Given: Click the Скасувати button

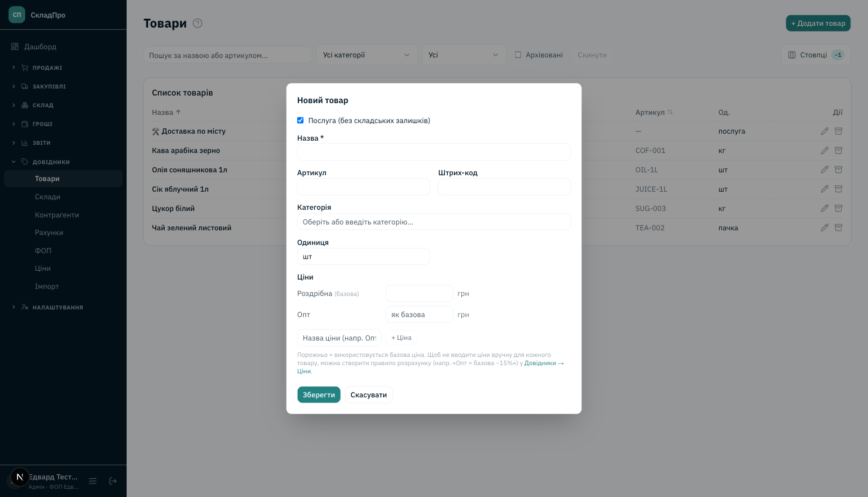Looking at the screenshot, I should click(369, 395).
